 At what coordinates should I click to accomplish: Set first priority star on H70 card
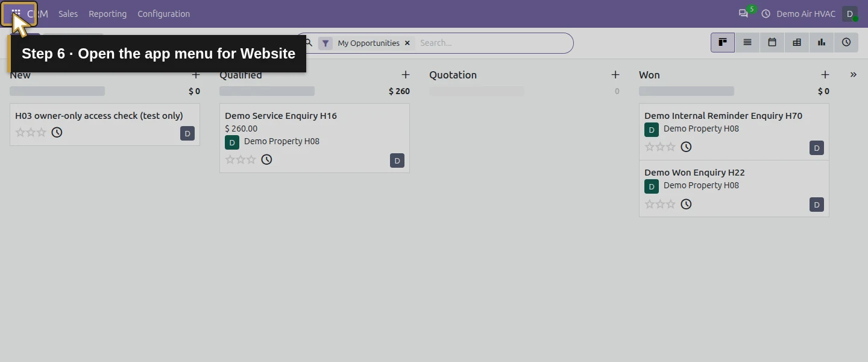649,147
